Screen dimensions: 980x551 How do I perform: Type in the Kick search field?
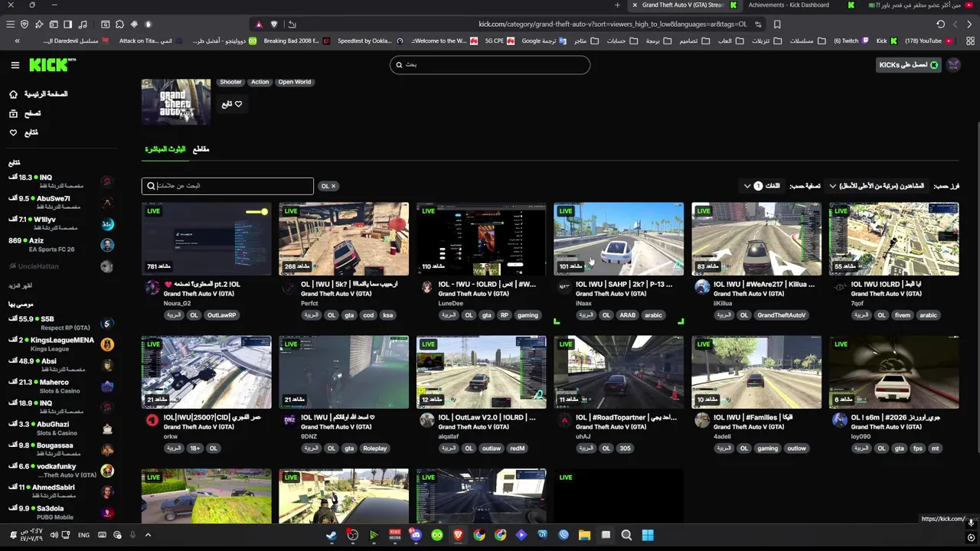click(490, 65)
